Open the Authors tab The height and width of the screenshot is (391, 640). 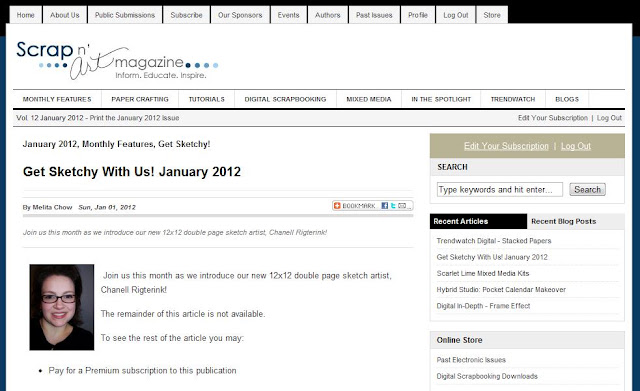(x=327, y=15)
